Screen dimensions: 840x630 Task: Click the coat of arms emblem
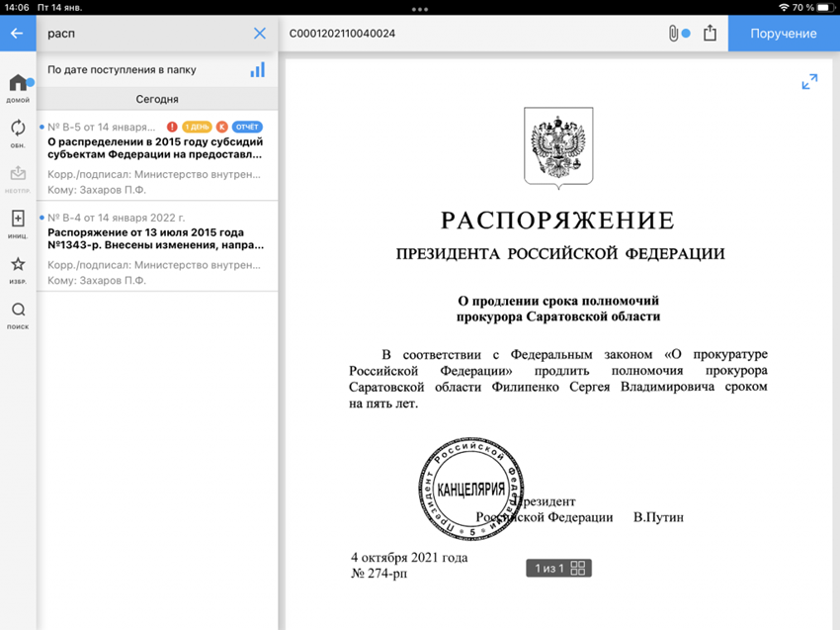click(558, 147)
